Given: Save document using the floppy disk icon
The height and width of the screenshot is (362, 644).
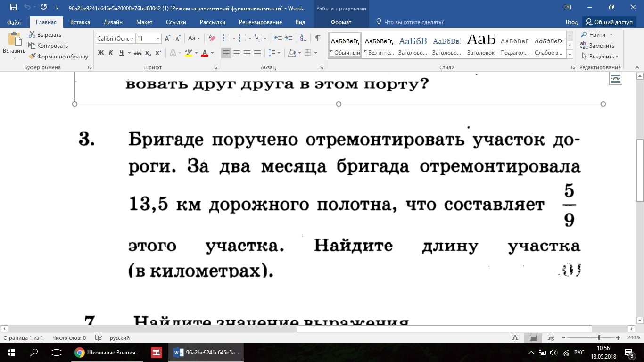Looking at the screenshot, I should [x=13, y=8].
